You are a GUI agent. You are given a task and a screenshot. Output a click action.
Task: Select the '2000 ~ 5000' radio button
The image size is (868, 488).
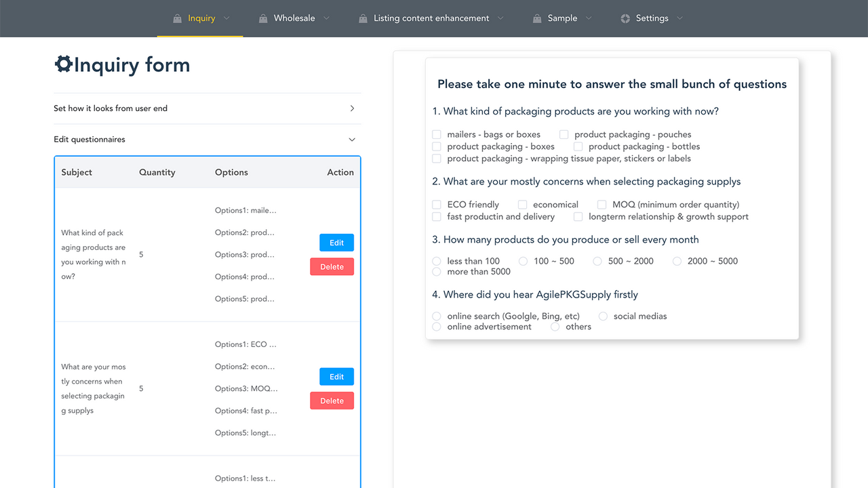(677, 261)
